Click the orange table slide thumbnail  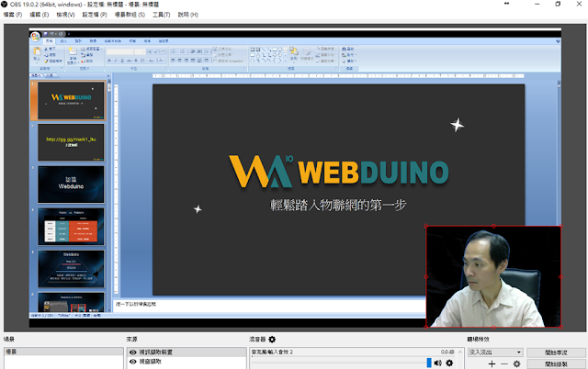pyautogui.click(x=71, y=227)
